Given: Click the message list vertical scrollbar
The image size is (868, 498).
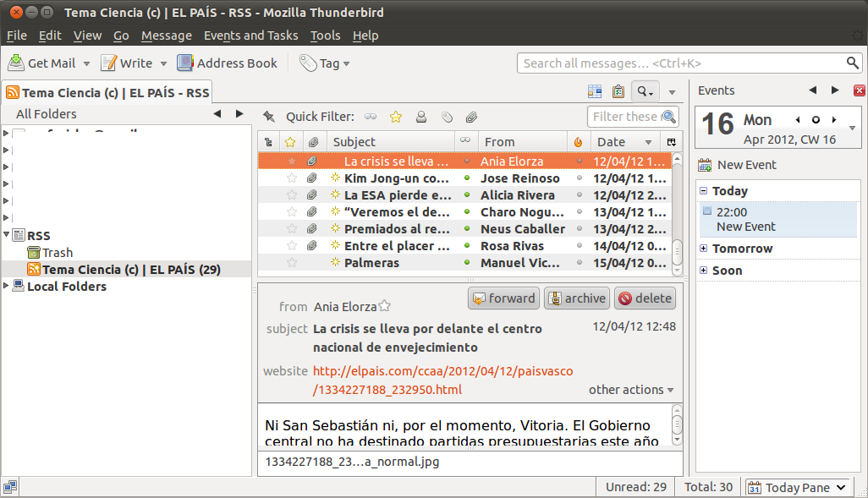Looking at the screenshot, I should 677,211.
